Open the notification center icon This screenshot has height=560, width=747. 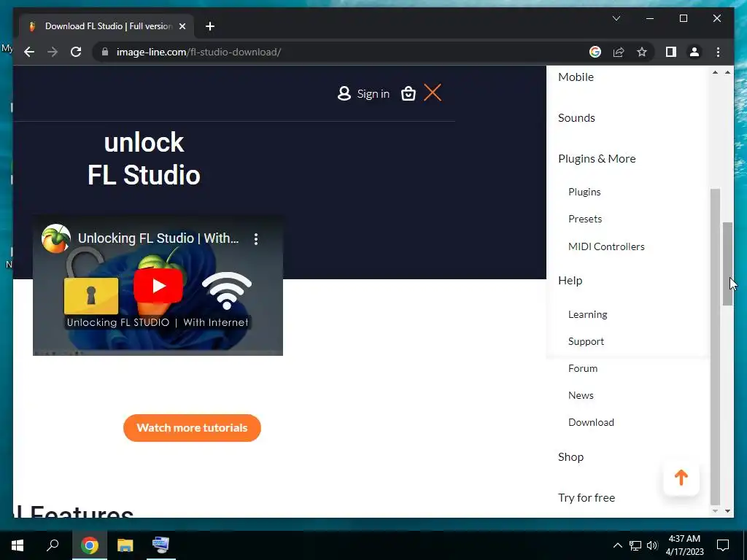[x=723, y=545]
